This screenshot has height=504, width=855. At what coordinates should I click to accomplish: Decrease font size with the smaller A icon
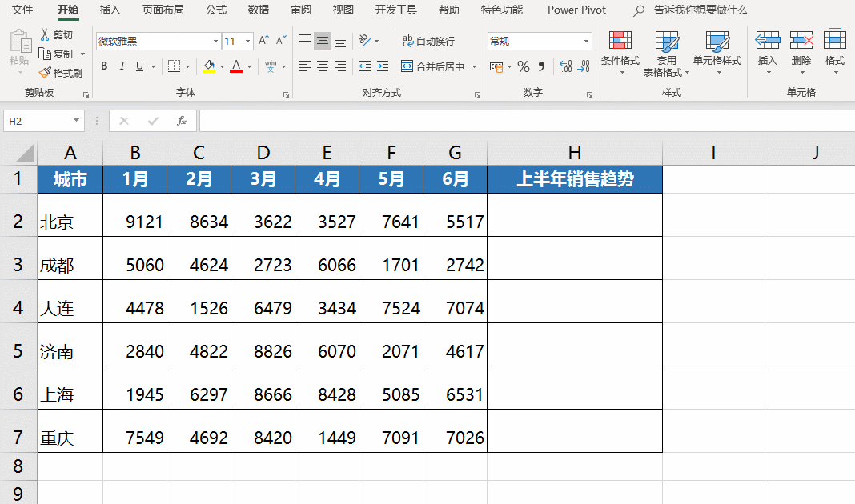281,41
